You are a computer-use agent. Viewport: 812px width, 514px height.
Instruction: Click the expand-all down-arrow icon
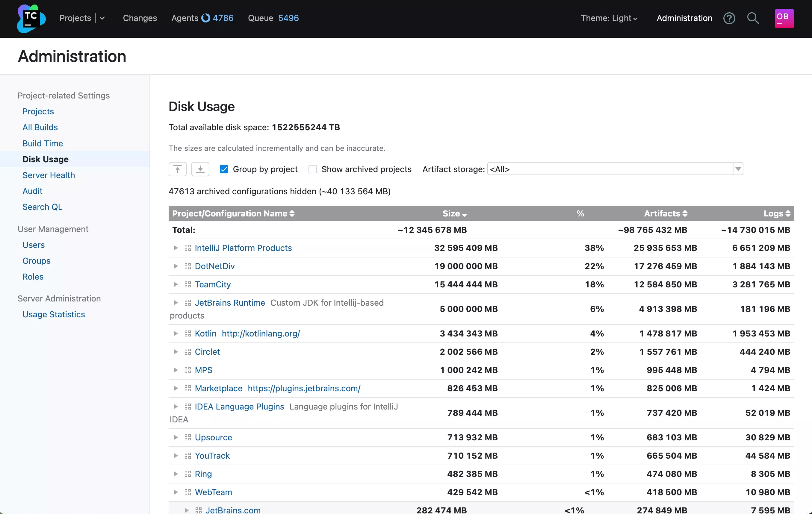200,169
